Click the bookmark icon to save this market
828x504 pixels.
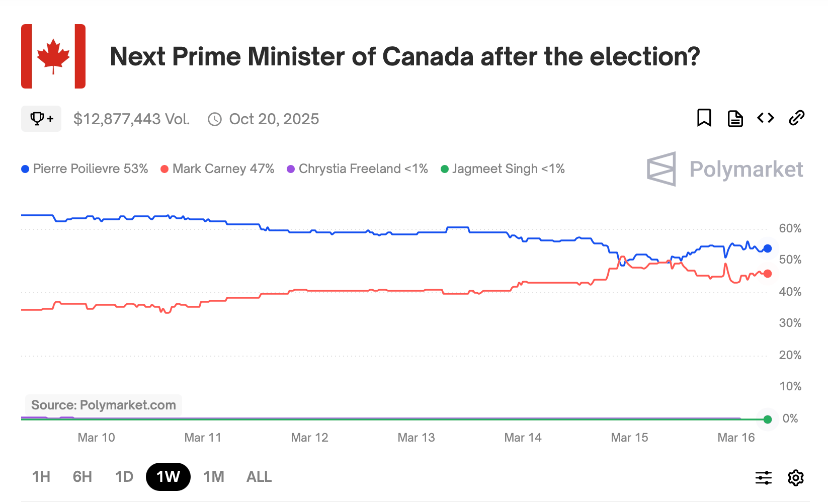point(704,118)
